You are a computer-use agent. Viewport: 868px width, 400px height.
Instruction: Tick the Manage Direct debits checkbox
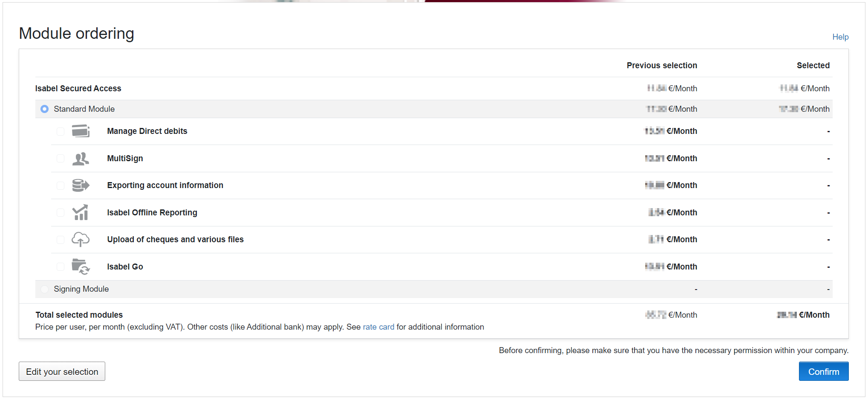(61, 131)
